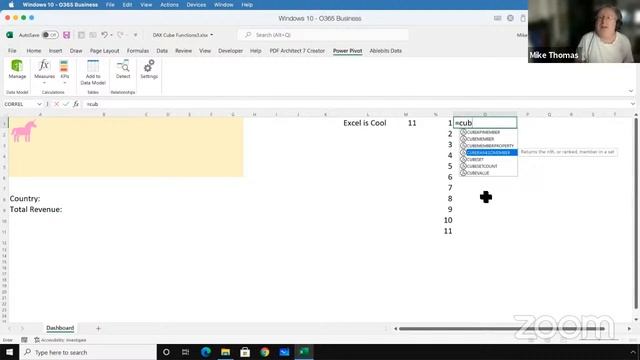The image size is (640, 360).
Task: Click the Undo icon
Action: pyautogui.click(x=104, y=35)
